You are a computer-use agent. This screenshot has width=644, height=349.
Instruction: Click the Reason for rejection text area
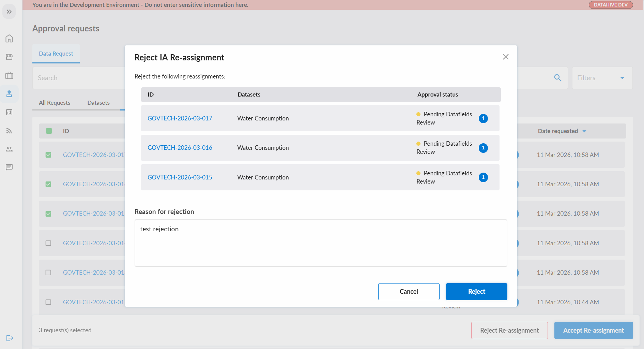tap(321, 243)
